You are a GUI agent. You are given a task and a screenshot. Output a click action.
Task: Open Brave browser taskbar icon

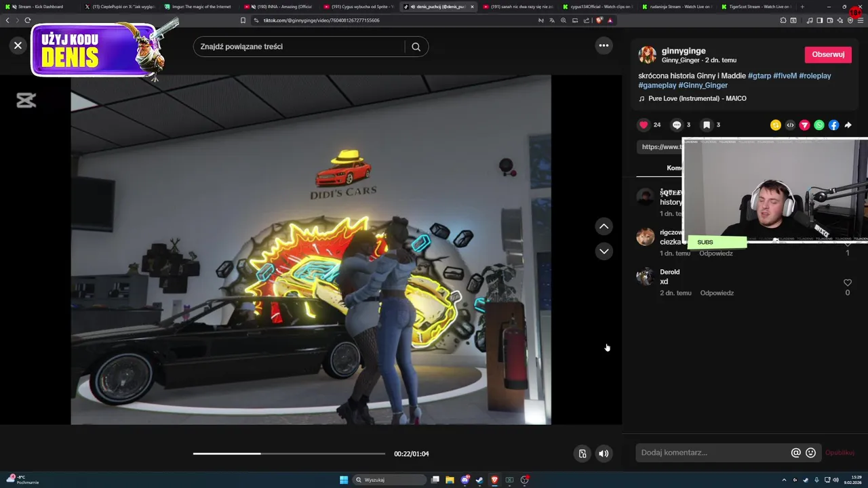click(x=494, y=480)
